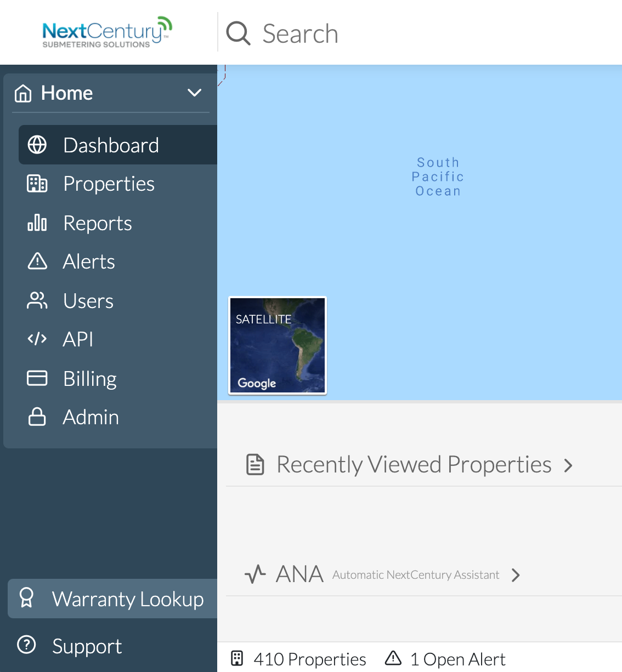Open the 410 Properties status link
Screen dimensions: 622x672
coord(298,659)
